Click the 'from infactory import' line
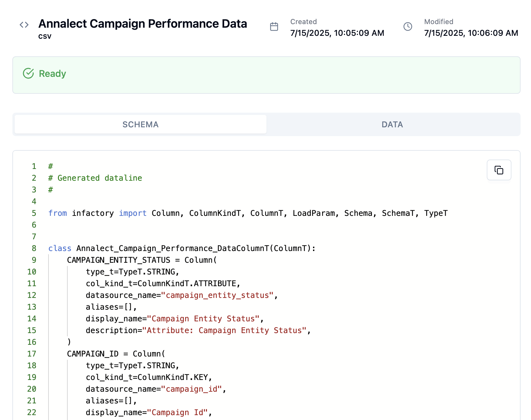This screenshot has width=531, height=420. (248, 213)
